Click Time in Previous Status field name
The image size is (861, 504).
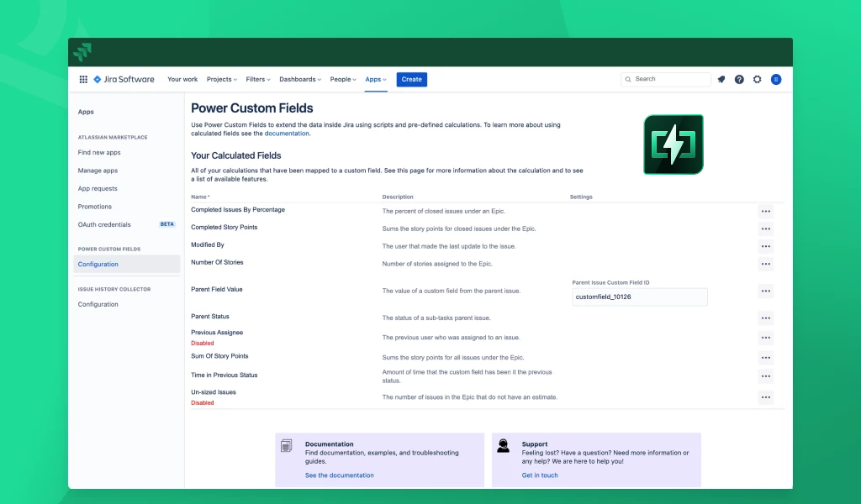tap(224, 375)
